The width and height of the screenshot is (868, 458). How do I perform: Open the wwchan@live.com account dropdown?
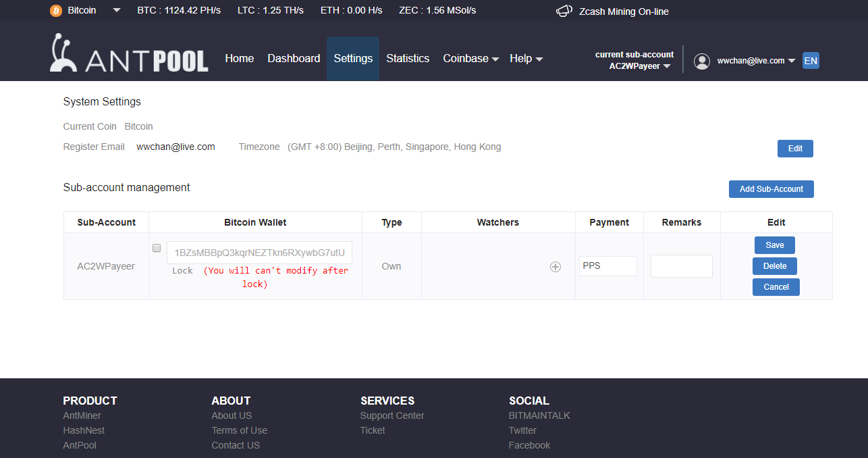point(756,61)
